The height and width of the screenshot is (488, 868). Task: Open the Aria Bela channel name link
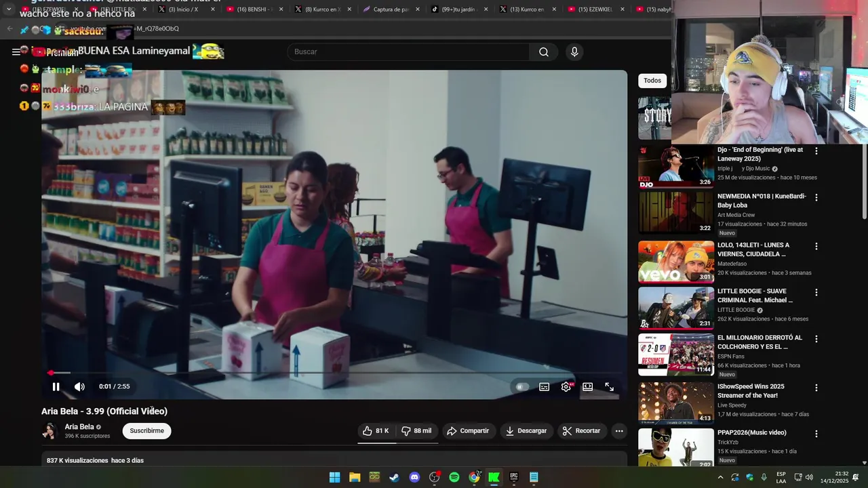tap(79, 427)
